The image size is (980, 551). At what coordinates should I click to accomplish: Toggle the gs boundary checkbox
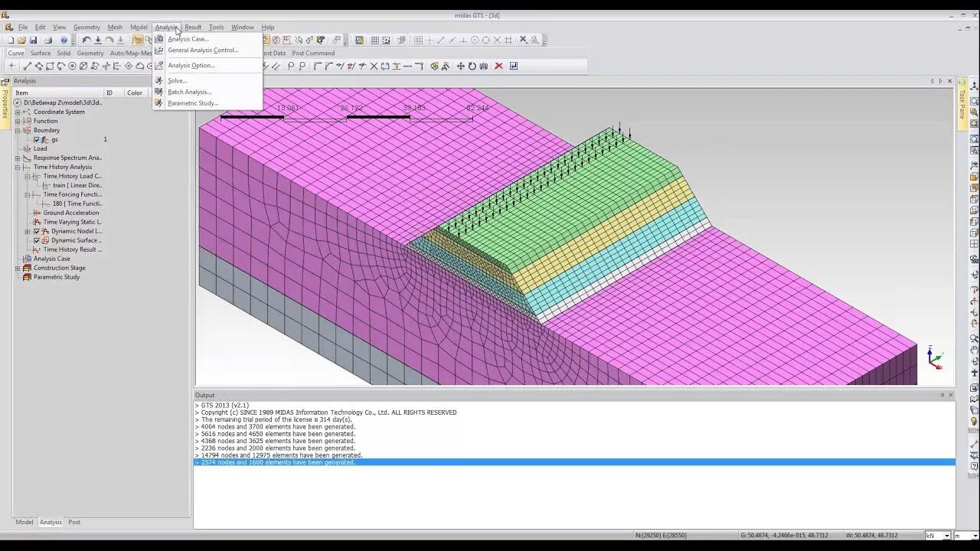point(37,139)
